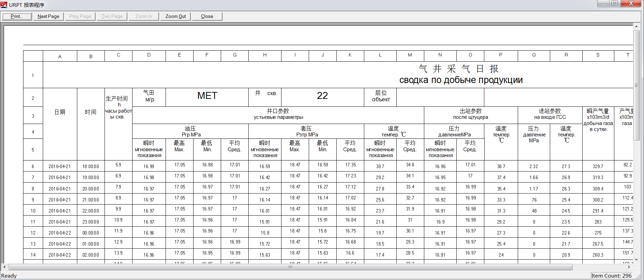Go to Next Page

(48, 16)
